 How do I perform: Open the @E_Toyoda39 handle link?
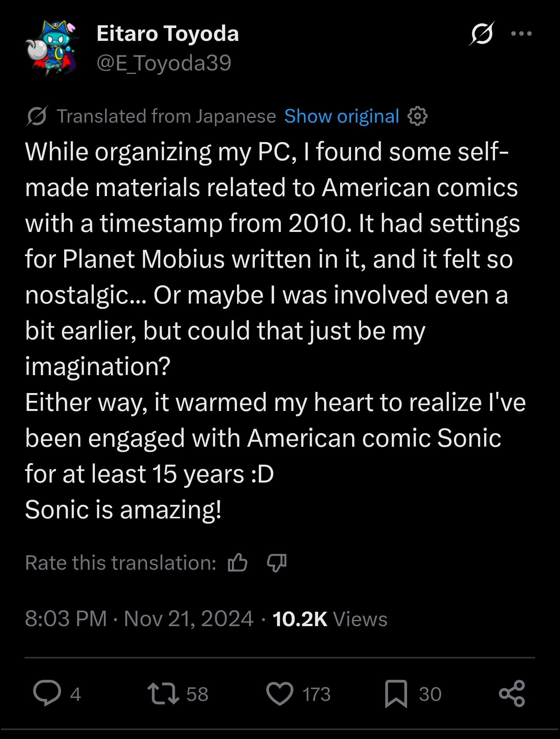point(164,63)
